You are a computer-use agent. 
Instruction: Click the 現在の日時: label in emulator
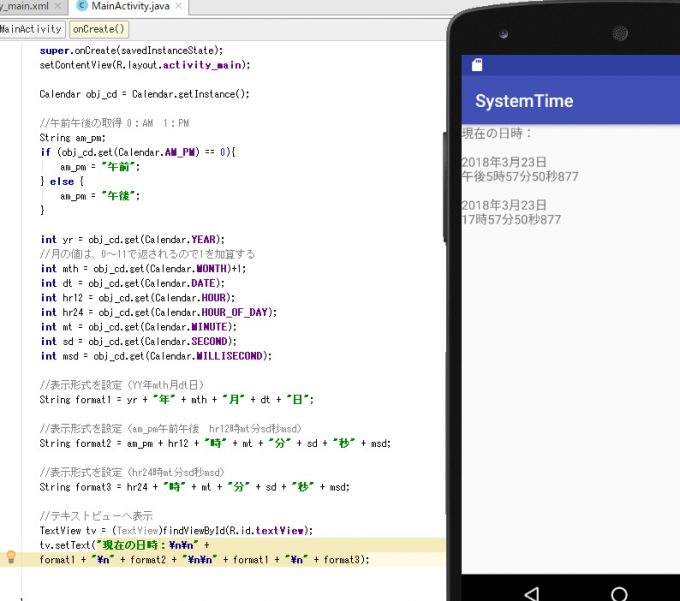point(497,134)
